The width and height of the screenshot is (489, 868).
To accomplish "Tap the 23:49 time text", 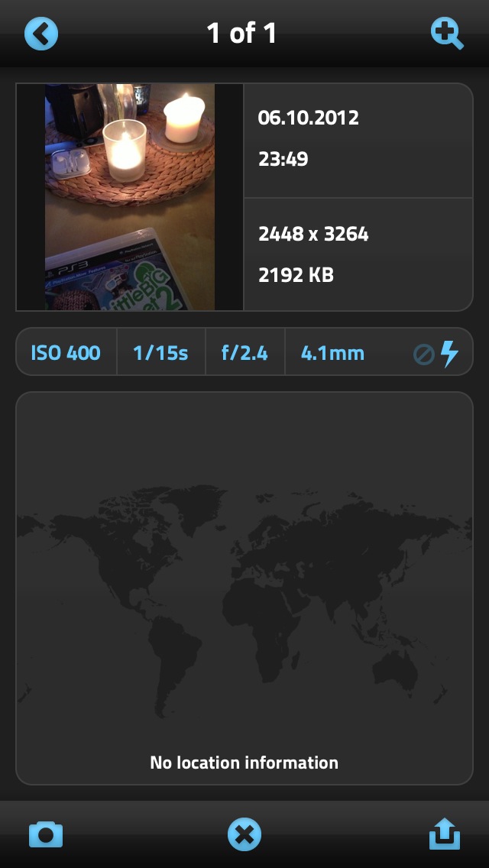I will pos(283,160).
